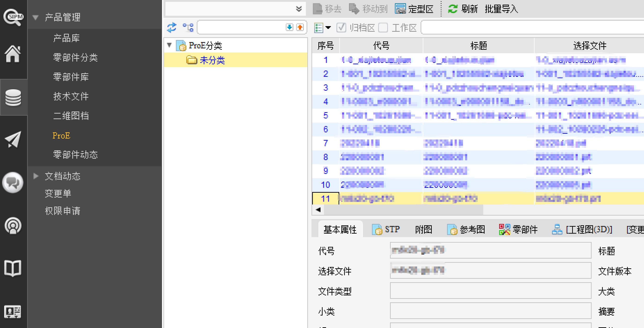The width and height of the screenshot is (644, 328).
Task: Click the 批量导入 button
Action: pyautogui.click(x=501, y=9)
